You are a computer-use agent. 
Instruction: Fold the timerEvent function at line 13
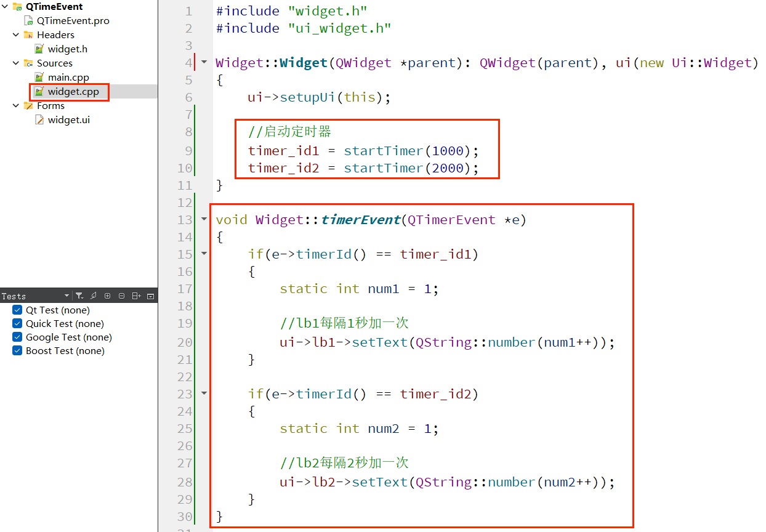[204, 220]
